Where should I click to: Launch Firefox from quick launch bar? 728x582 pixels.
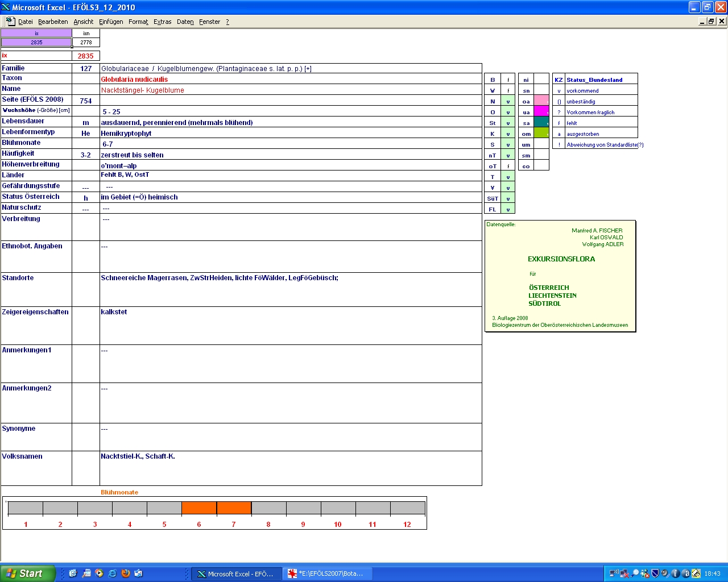pos(126,573)
